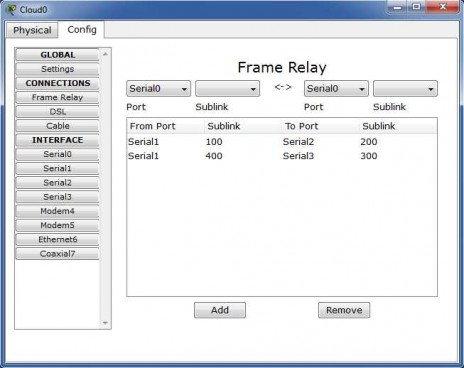
Task: Open Coaxial7 interface settings
Action: coord(57,254)
